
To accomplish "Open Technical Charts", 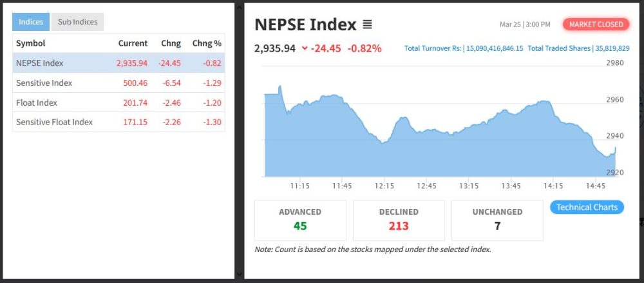I will 587,207.
